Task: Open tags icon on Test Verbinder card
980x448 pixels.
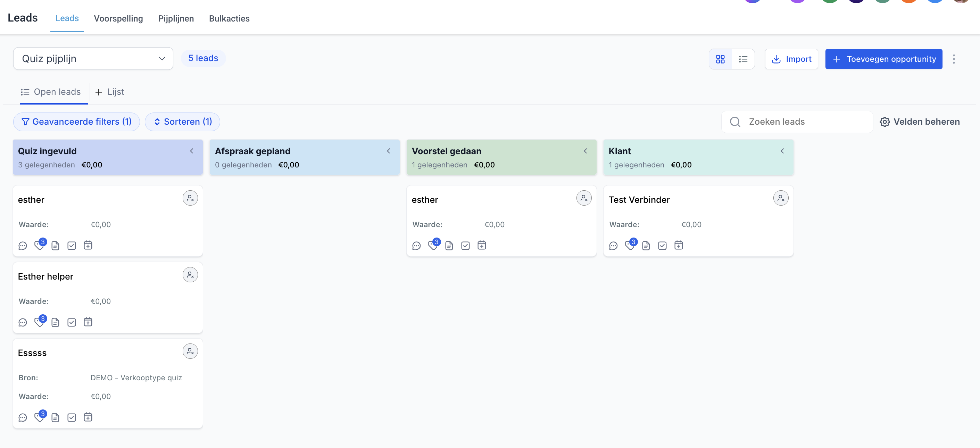Action: (630, 245)
